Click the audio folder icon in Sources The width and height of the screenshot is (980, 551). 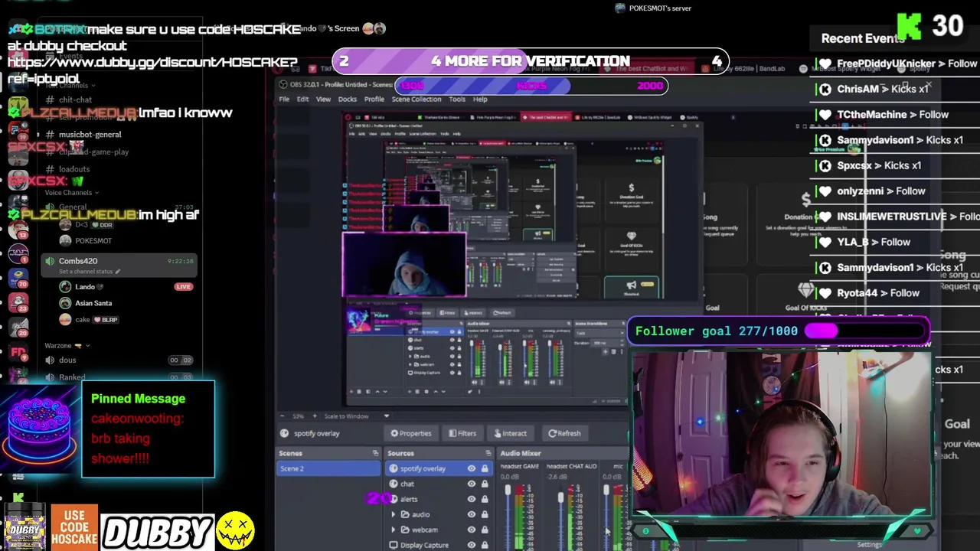(405, 514)
